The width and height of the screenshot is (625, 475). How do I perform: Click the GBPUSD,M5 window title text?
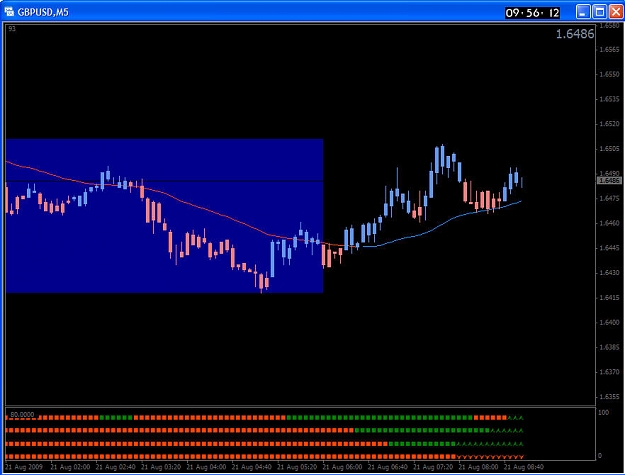(43, 12)
